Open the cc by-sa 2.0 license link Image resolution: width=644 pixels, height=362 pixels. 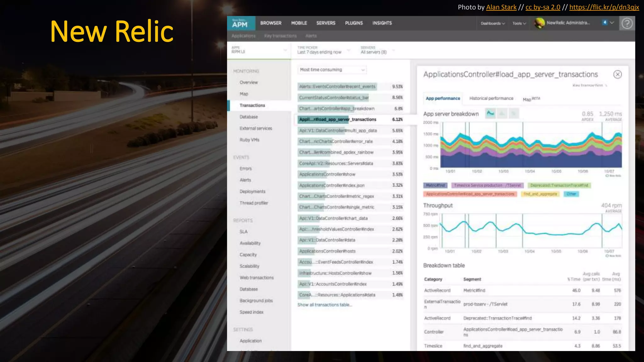pos(543,7)
